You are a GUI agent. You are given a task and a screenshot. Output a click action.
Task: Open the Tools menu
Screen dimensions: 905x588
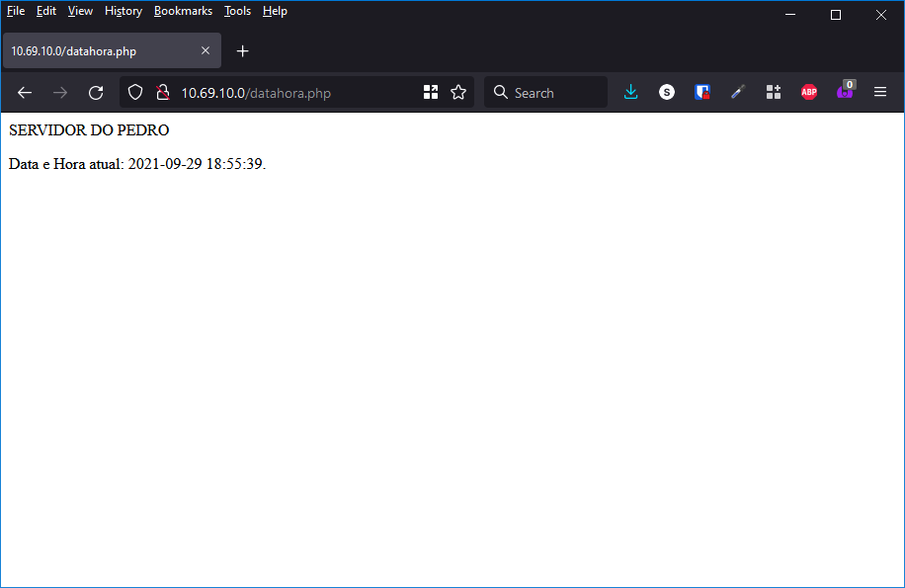tap(236, 11)
